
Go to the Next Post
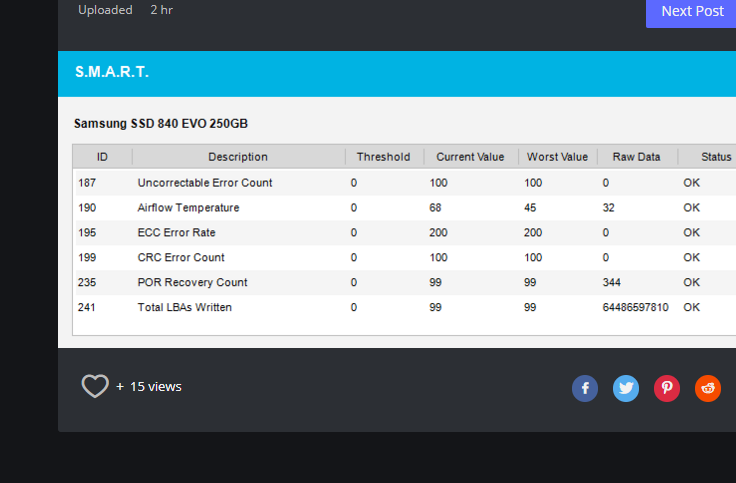coord(691,12)
